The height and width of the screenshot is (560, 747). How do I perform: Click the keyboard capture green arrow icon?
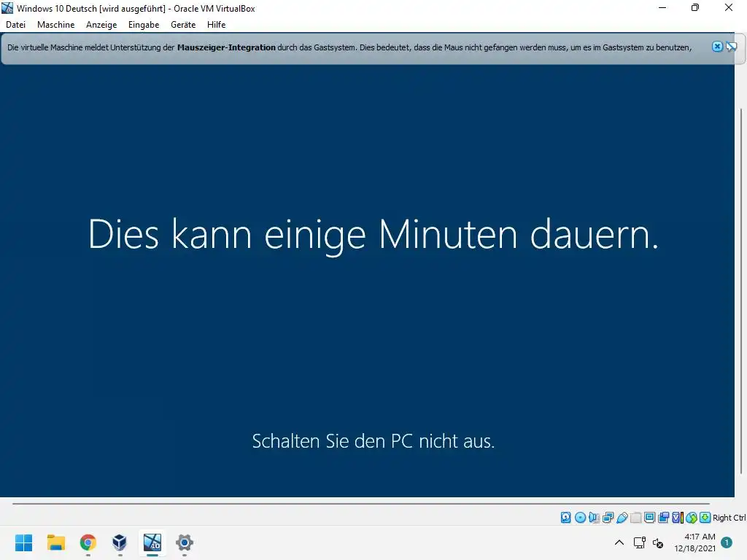[705, 518]
